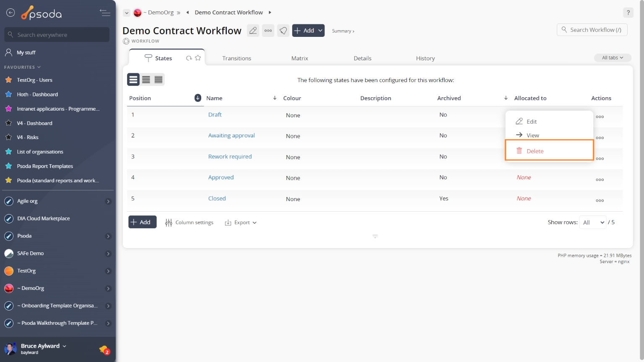Expand the Export dropdown
The width and height of the screenshot is (644, 362).
(241, 222)
